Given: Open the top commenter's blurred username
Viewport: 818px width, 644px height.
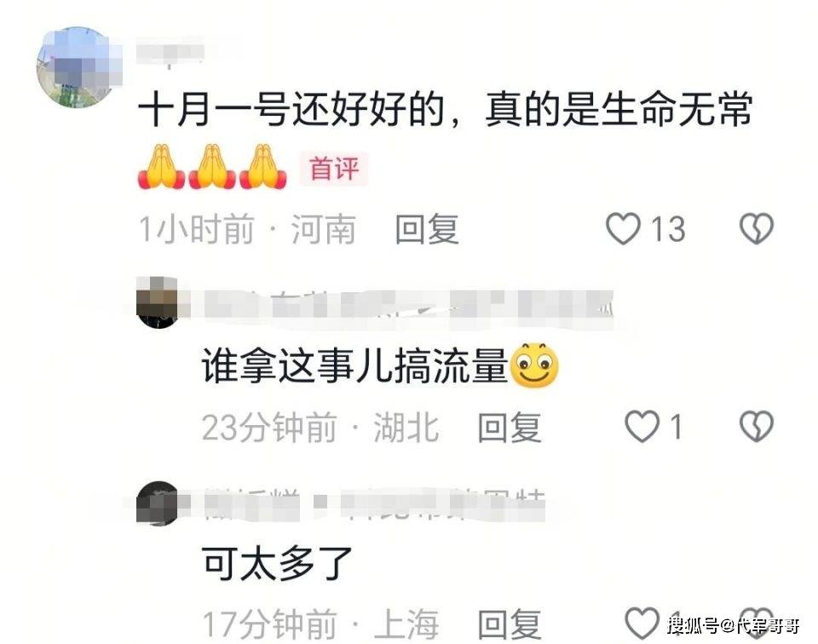Looking at the screenshot, I should (170, 52).
